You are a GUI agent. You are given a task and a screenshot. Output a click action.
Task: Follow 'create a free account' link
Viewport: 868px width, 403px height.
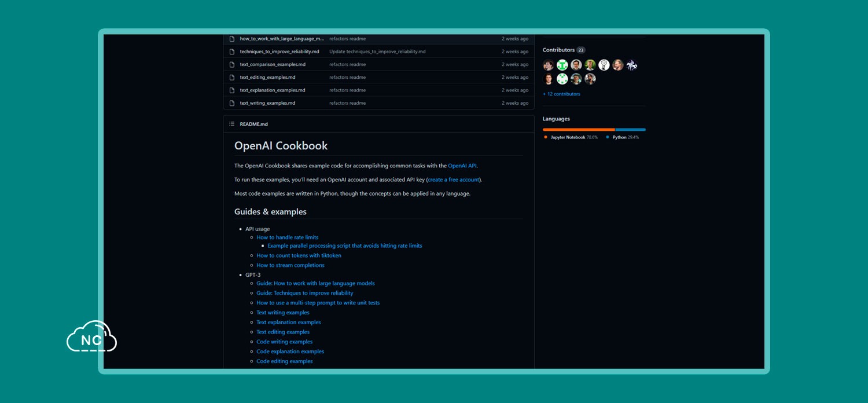click(454, 179)
